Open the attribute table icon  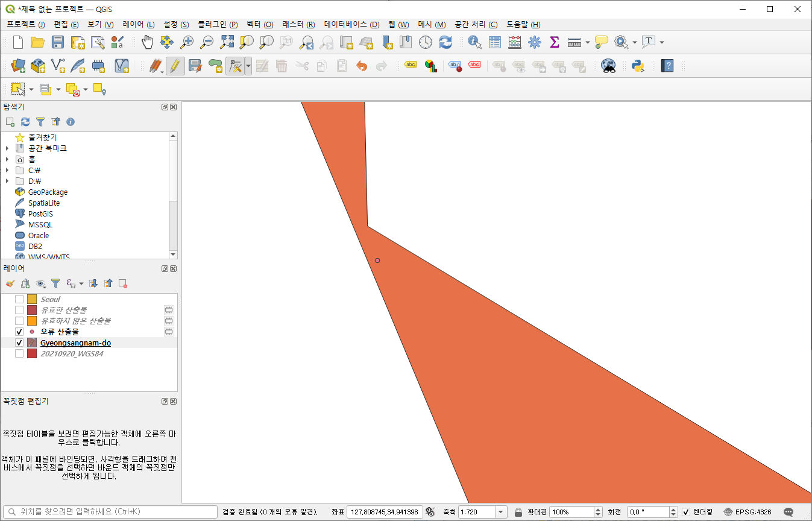pyautogui.click(x=495, y=42)
